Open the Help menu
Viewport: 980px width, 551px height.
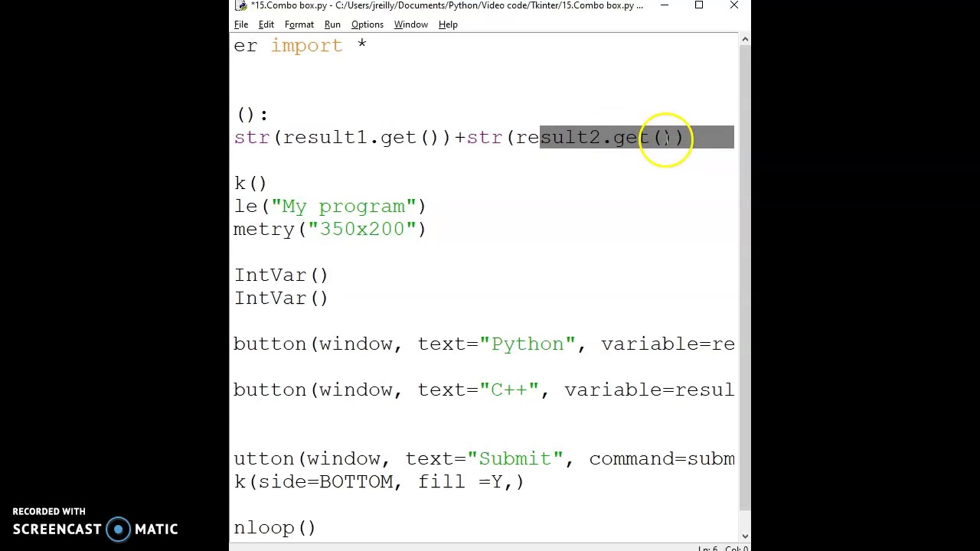coord(448,24)
